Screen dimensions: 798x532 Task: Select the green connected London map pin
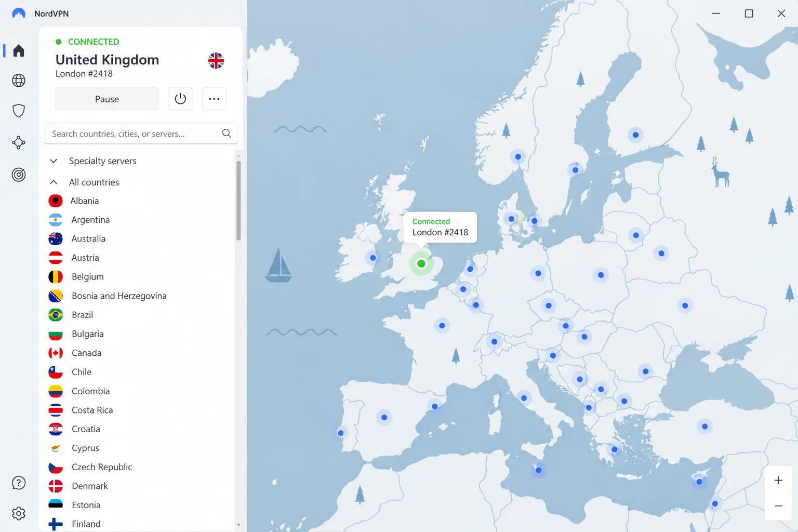point(421,264)
